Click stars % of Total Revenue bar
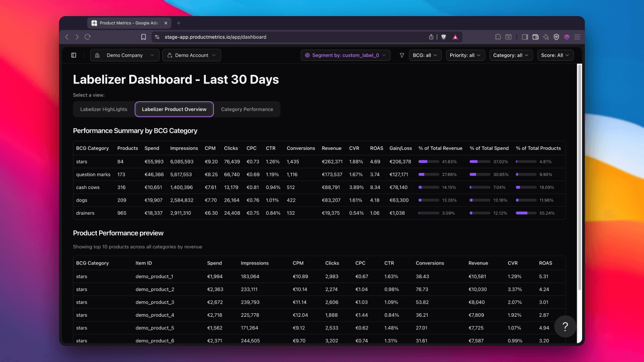 click(429, 162)
